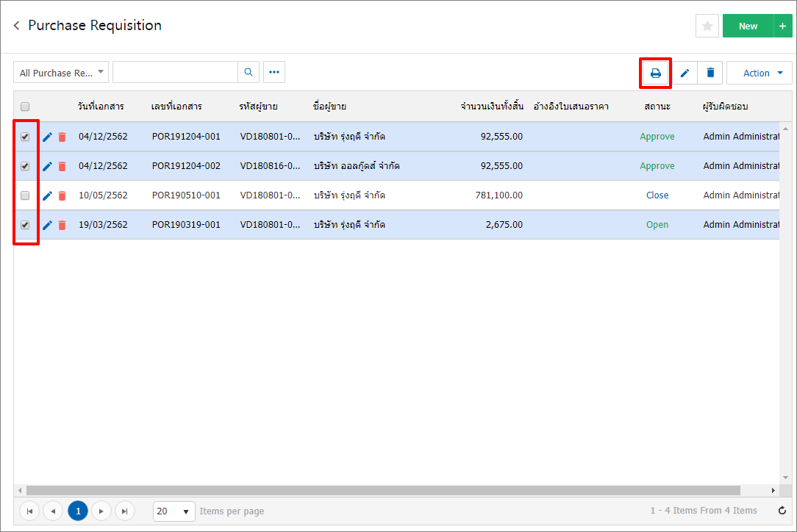Click the refresh icon at bottom right
Image resolution: width=797 pixels, height=532 pixels.
tap(782, 511)
